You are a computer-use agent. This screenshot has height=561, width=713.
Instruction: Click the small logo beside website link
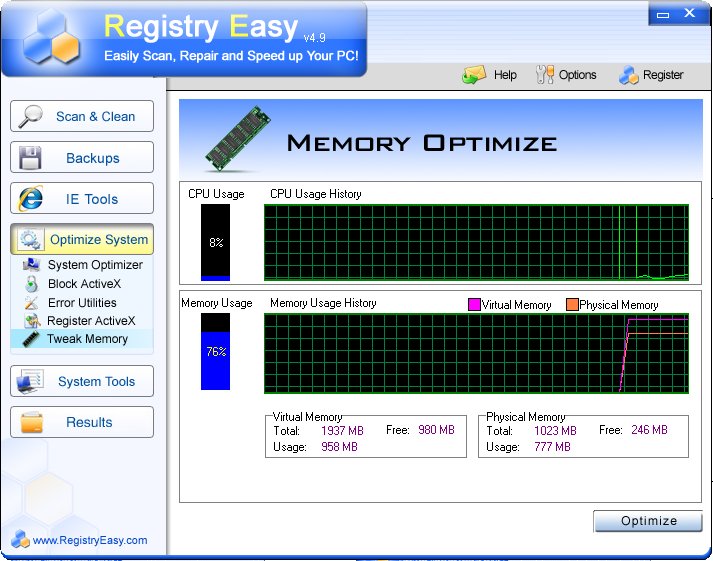20,540
